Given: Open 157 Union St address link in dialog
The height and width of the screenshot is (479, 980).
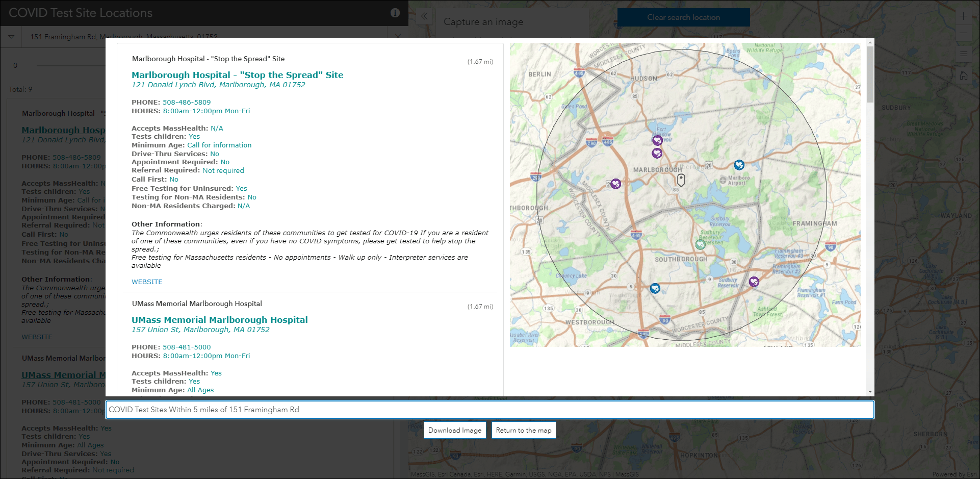Looking at the screenshot, I should [200, 330].
